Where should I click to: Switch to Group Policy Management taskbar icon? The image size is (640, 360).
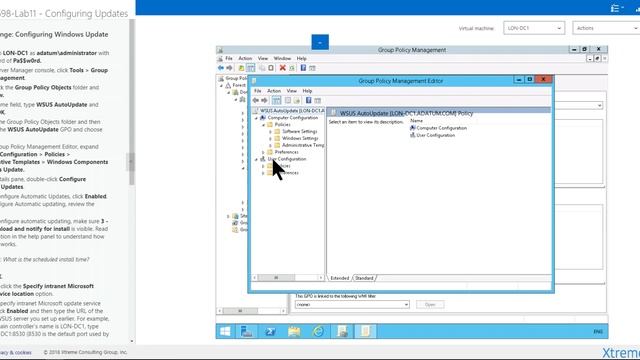(x=342, y=331)
